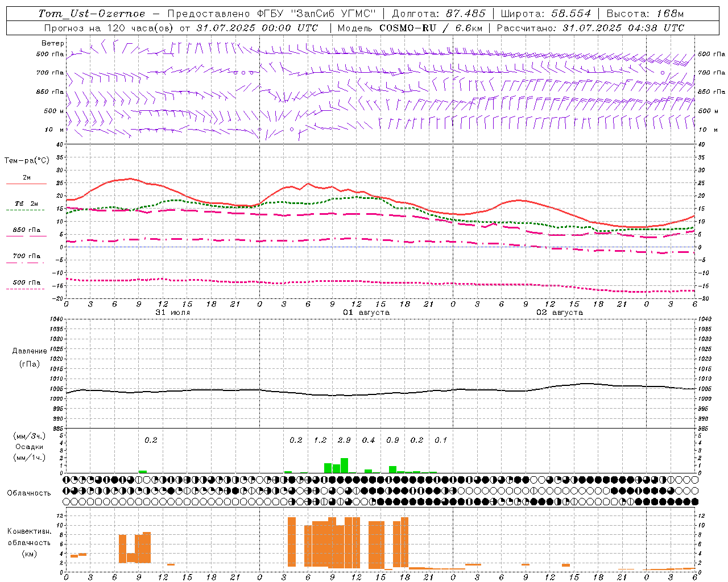Click the (гПа) unit under Давление
The image size is (728, 582).
pyautogui.click(x=29, y=364)
